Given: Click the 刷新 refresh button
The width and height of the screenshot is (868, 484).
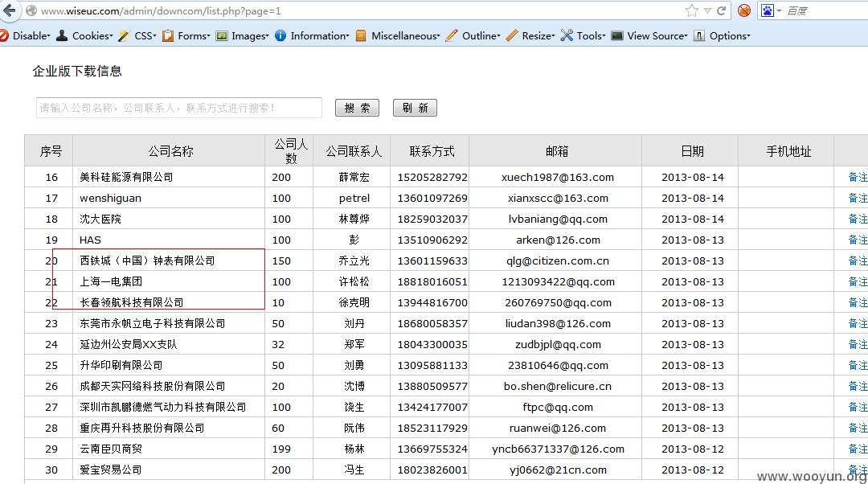Looking at the screenshot, I should click(416, 108).
